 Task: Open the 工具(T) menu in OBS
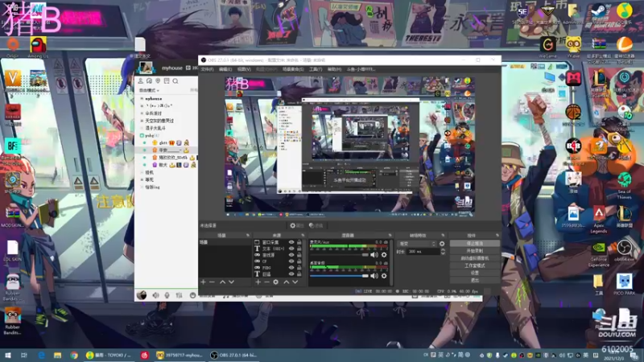316,69
